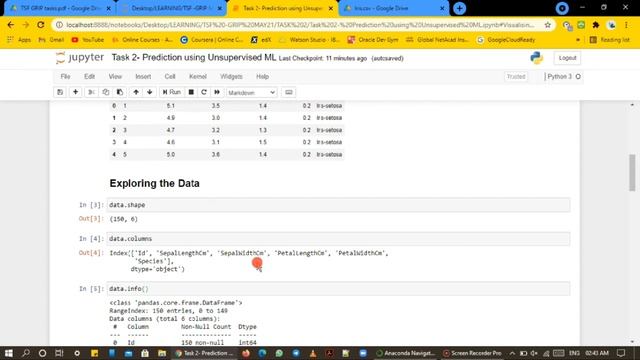This screenshot has width=640, height=360.
Task: Open the Chrome three-dot menu
Action: coord(626,25)
